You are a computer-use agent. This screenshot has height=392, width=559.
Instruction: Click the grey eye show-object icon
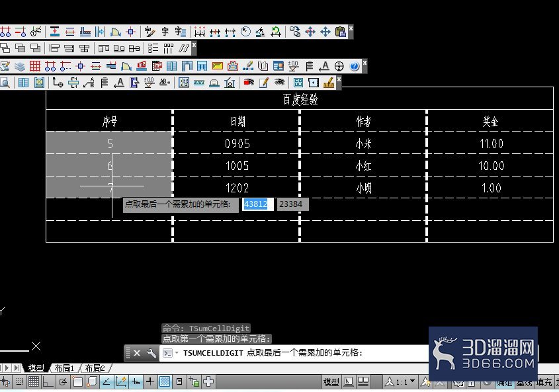[279, 83]
